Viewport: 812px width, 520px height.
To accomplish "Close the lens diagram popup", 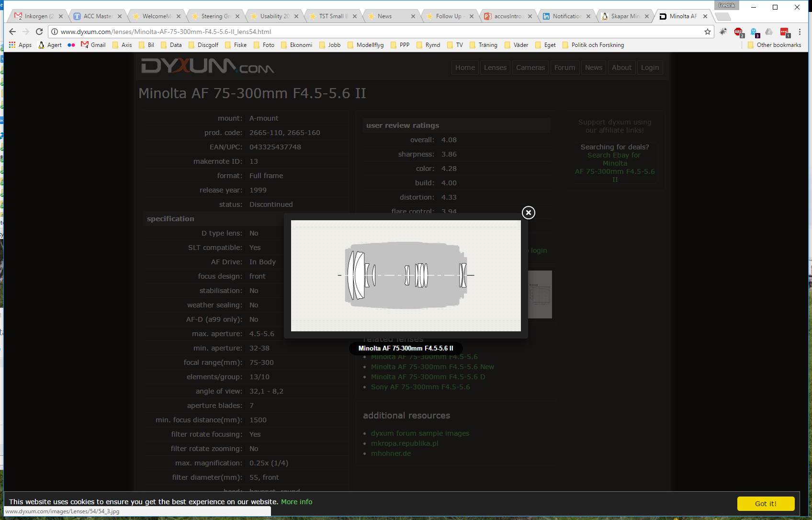I will (x=528, y=213).
